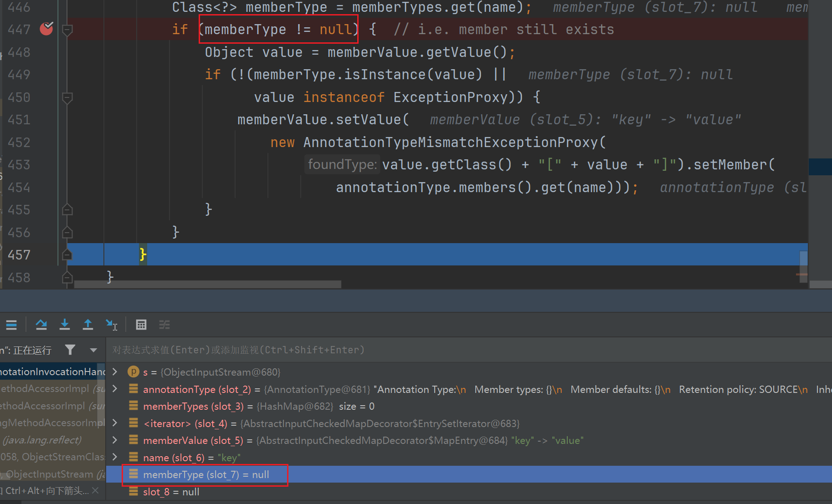Click the fold end marker at line 456
Image resolution: width=832 pixels, height=504 pixels.
coord(67,232)
